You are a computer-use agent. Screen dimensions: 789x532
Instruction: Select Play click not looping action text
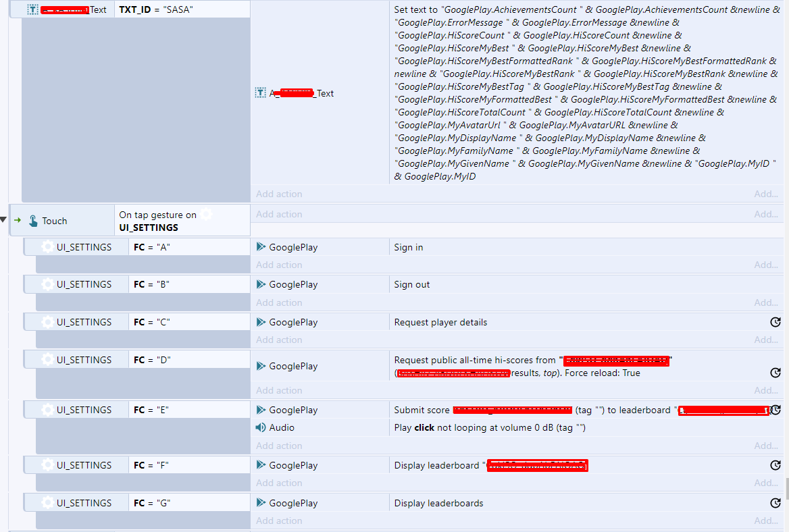(490, 427)
